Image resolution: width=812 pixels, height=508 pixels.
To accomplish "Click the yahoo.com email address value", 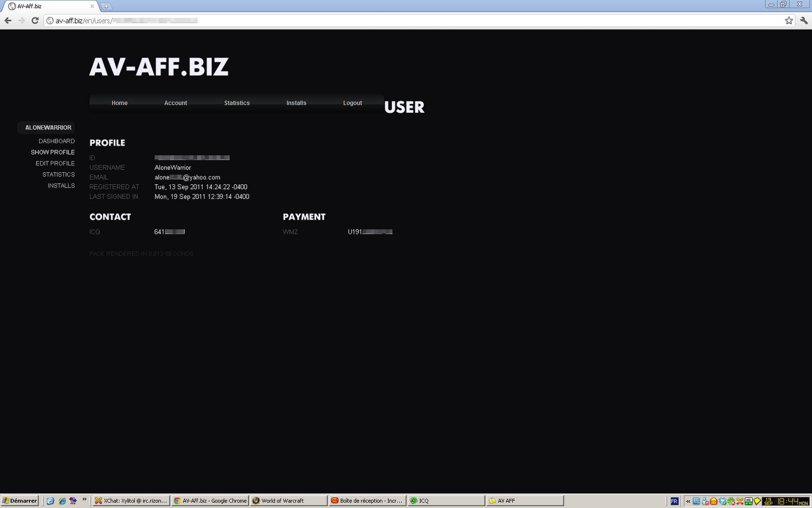I will point(187,177).
